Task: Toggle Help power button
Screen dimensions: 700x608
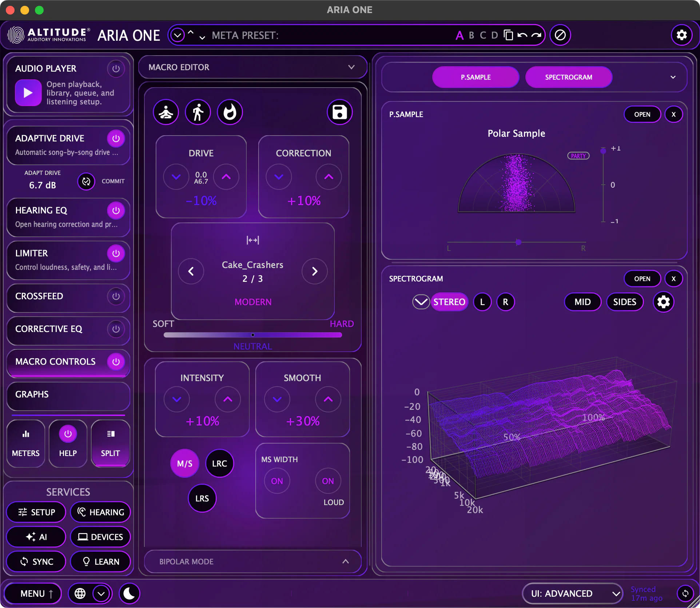Action: (68, 433)
